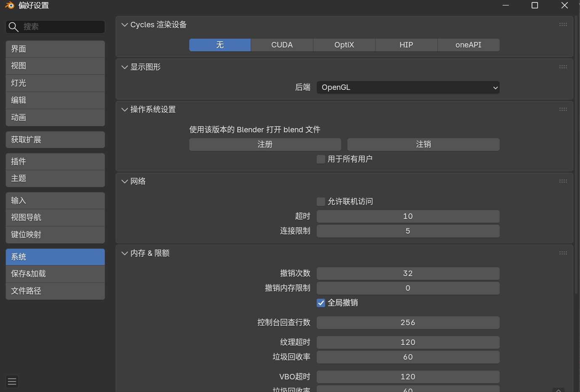Open the 保存&加载 preferences tab

55,274
